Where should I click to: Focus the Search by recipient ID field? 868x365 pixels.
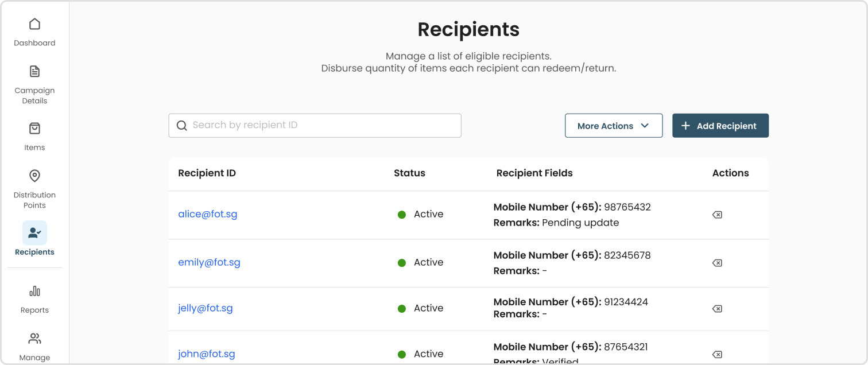(315, 125)
